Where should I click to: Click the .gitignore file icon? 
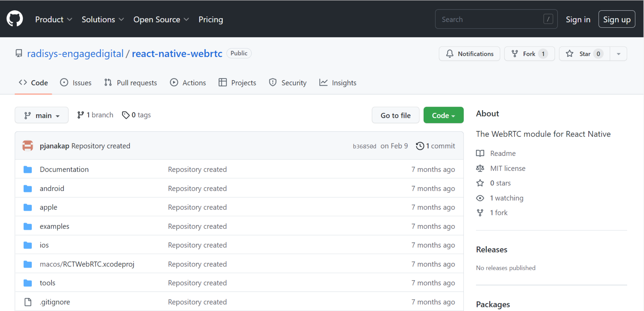click(x=28, y=302)
